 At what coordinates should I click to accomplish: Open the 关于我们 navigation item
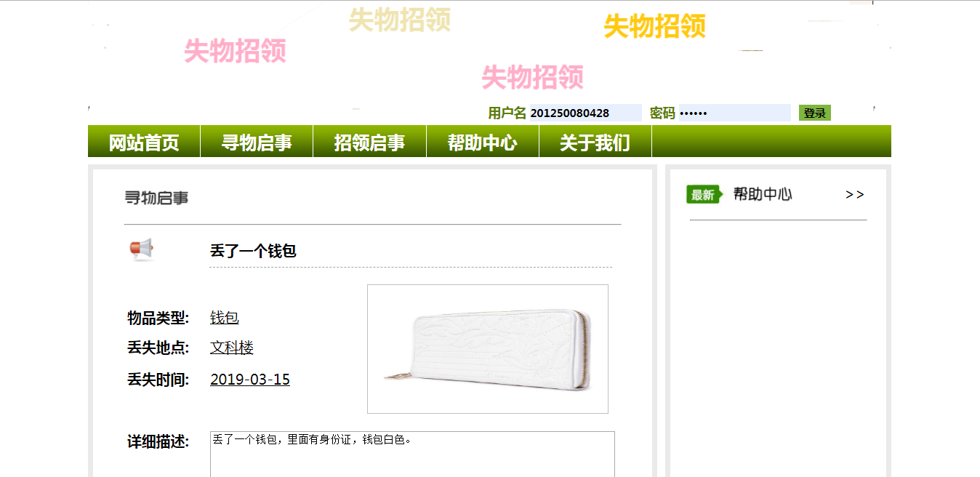click(x=595, y=142)
